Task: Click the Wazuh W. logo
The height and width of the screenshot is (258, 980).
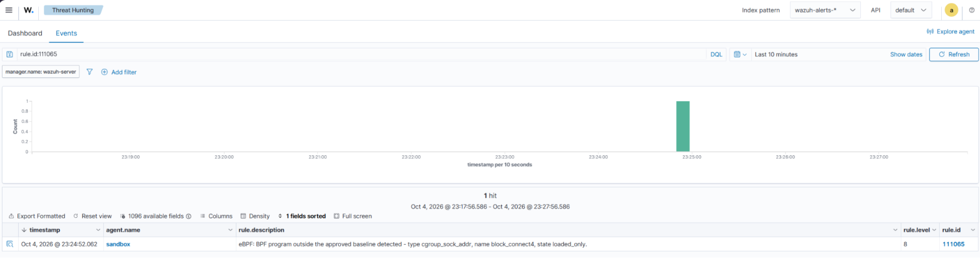Action: pos(29,10)
